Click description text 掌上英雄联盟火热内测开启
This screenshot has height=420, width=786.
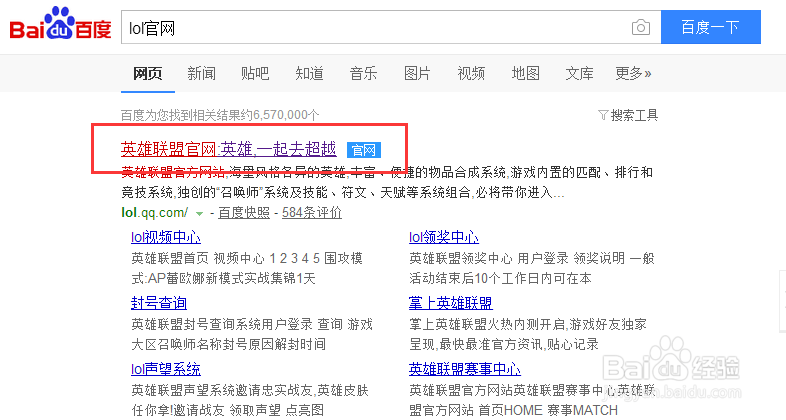pos(487,325)
